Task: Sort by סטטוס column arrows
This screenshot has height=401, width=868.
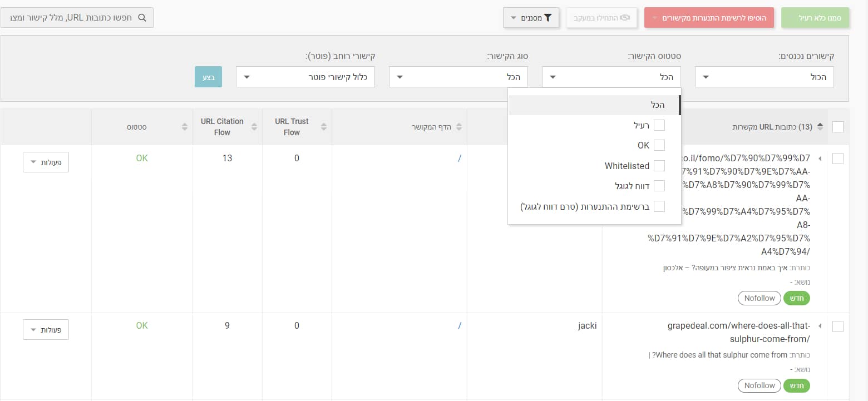Action: coord(185,127)
